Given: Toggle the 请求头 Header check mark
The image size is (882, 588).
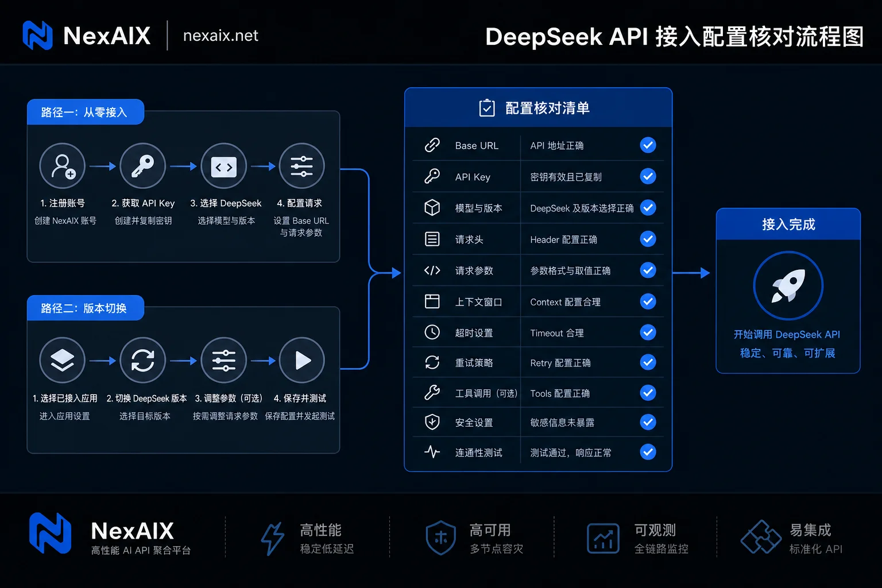Looking at the screenshot, I should click(648, 239).
